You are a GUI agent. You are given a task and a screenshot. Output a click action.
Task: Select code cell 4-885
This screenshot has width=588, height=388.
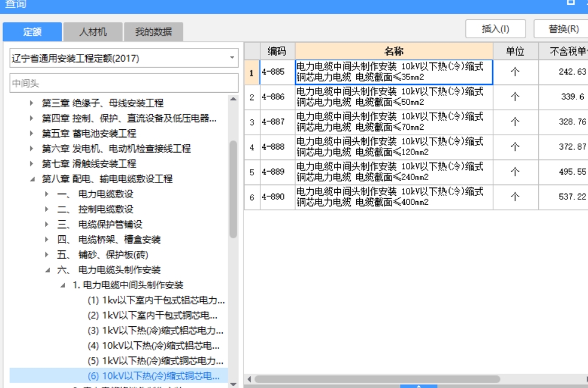pyautogui.click(x=277, y=72)
